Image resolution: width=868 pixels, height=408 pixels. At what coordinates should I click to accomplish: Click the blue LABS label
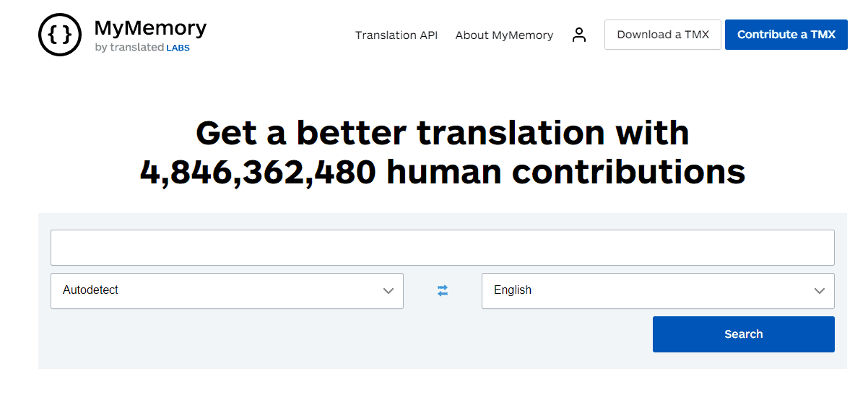point(178,48)
